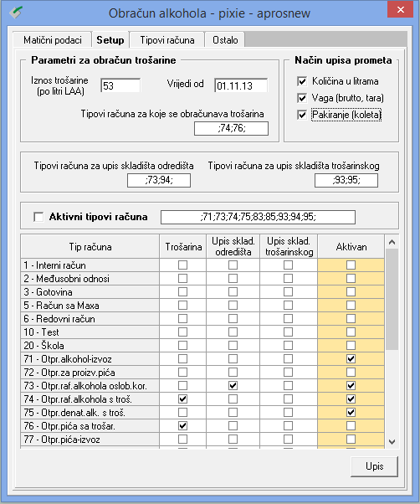
Task: Click the Upis sklad. odredišta column header
Action: tap(233, 246)
